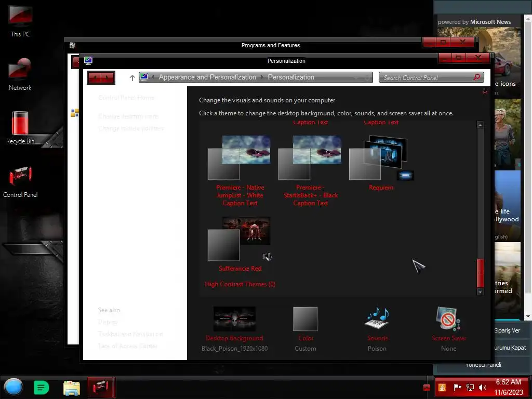Screen dimensions: 532x399
Task: Open the Control Panel desktop icon
Action: [x=20, y=181]
